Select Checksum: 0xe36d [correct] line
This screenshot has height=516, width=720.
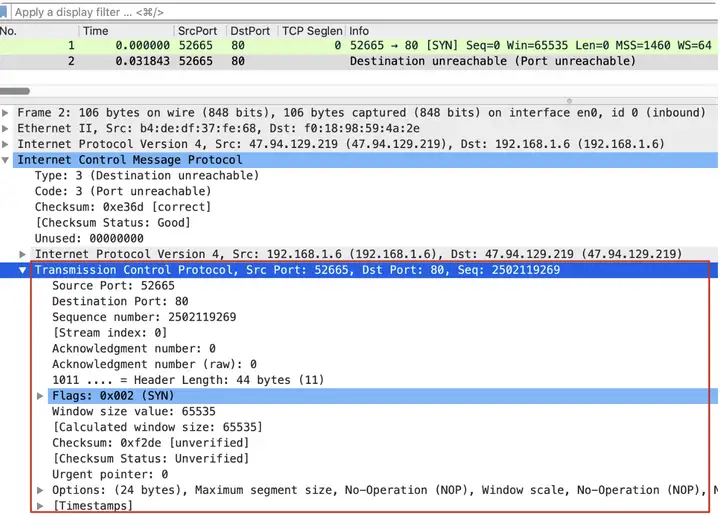(x=123, y=207)
